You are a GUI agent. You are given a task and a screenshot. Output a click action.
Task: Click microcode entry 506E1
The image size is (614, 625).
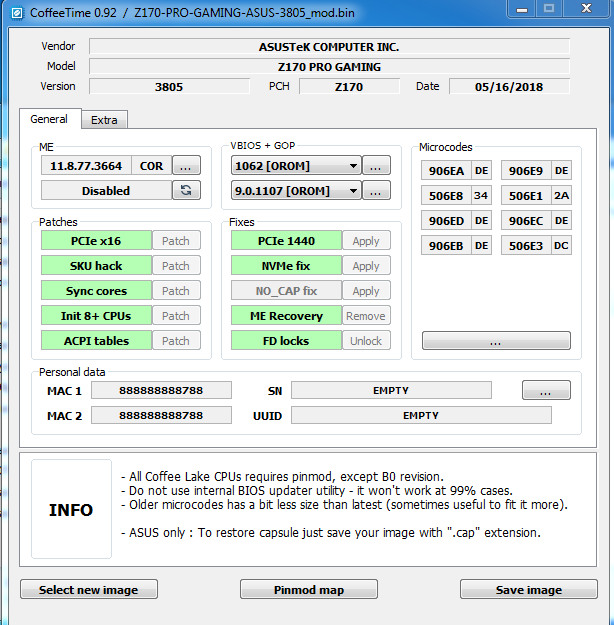(x=526, y=195)
